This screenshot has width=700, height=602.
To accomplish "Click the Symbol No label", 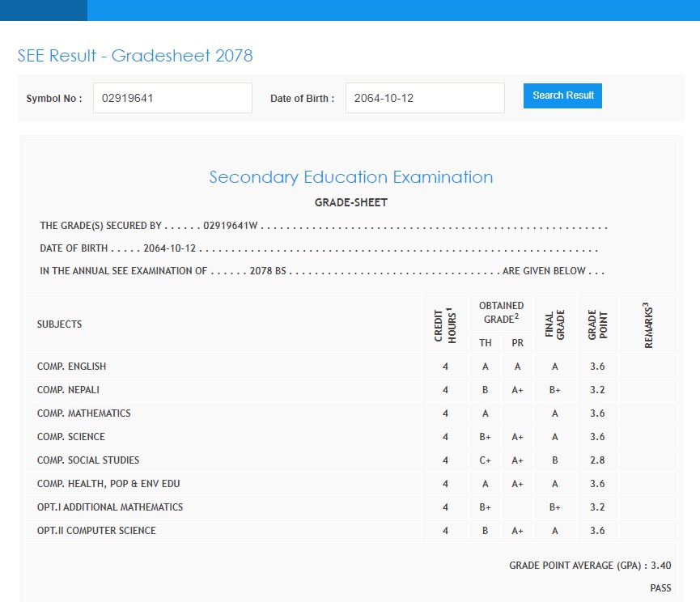I will click(x=53, y=99).
